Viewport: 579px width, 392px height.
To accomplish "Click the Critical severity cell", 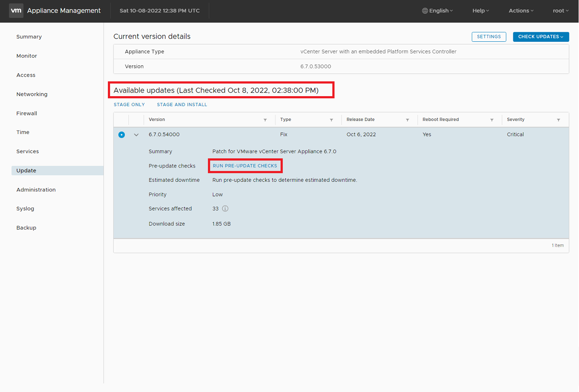I will [515, 134].
